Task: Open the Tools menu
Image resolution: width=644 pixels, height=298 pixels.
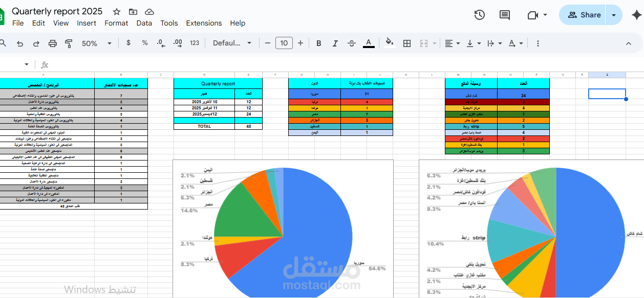Action: click(169, 23)
